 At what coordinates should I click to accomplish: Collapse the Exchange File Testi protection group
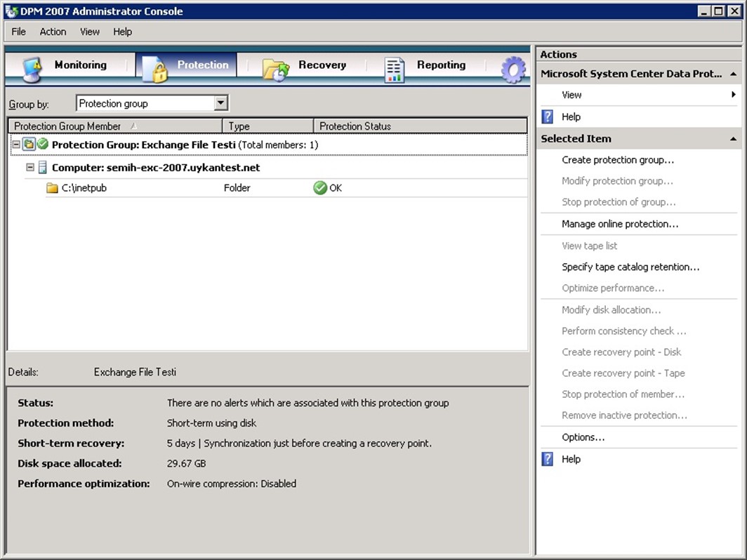point(16,145)
